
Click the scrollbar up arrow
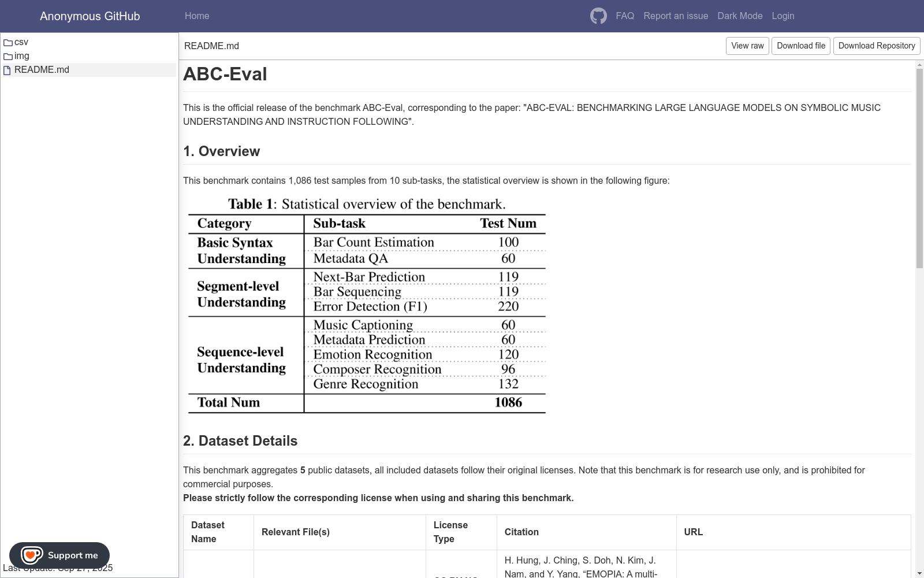[920, 64]
